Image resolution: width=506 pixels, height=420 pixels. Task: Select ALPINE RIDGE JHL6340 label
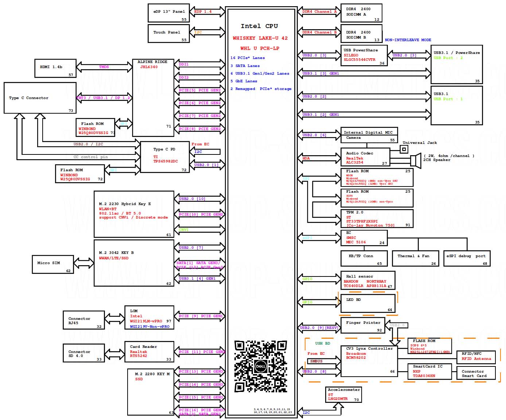click(152, 64)
